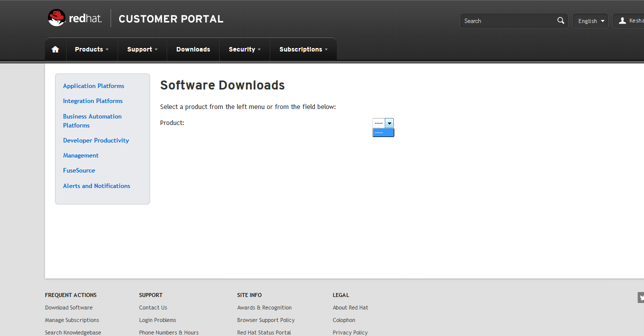Open FuseSource in the left menu
The image size is (644, 336).
79,170
